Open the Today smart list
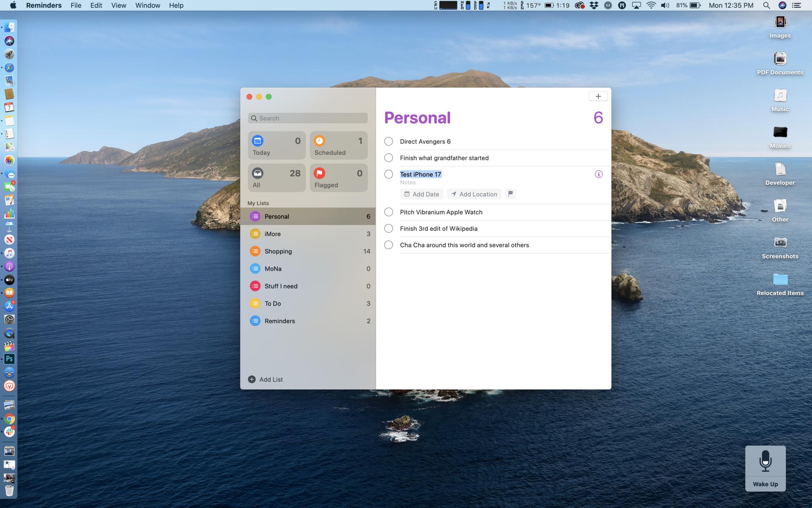The image size is (812, 508). coord(277,146)
